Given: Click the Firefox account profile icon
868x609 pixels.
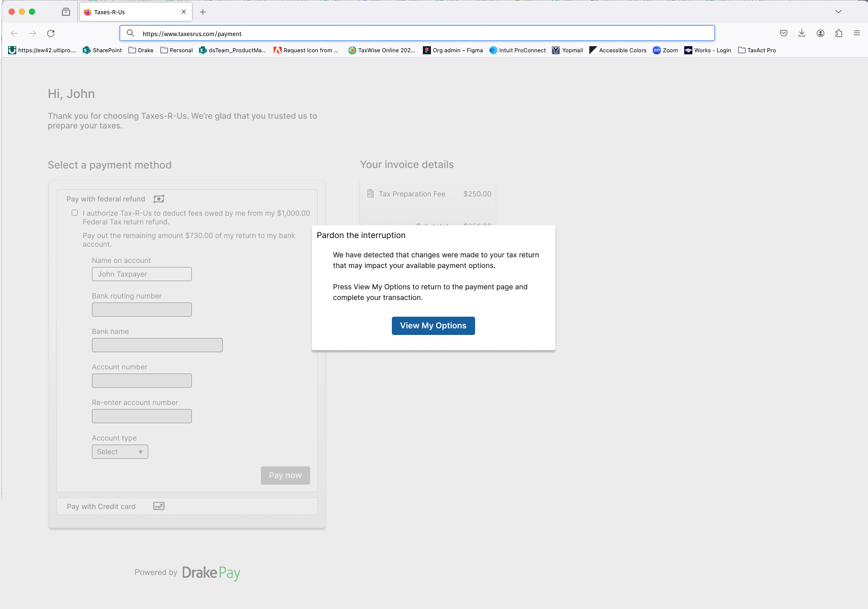Looking at the screenshot, I should point(820,33).
